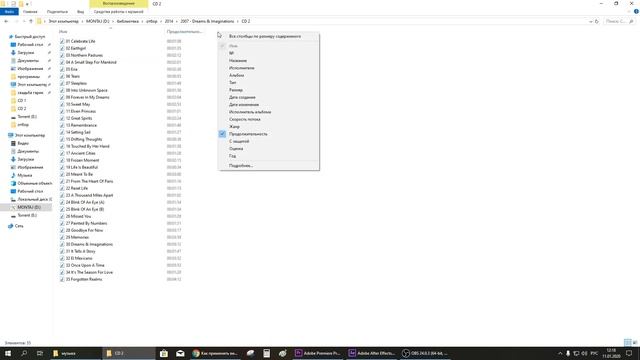The width and height of the screenshot is (640, 360).
Task: Enable the Тип column in the context menu
Action: (233, 82)
